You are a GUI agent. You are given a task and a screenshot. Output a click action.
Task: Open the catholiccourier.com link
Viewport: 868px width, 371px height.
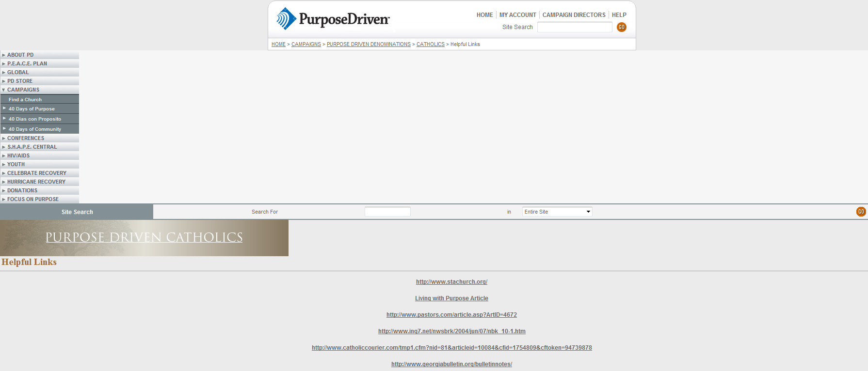pos(451,348)
